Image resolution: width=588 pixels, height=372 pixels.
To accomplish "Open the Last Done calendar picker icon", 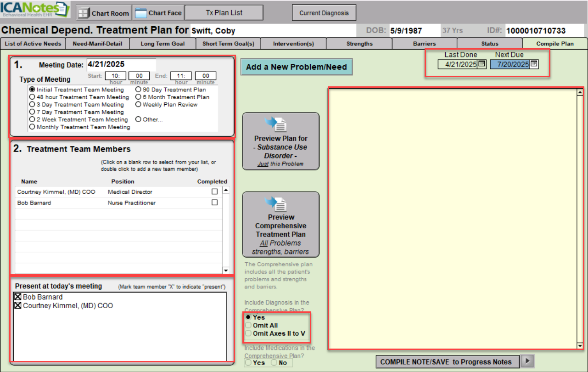I will [x=482, y=64].
